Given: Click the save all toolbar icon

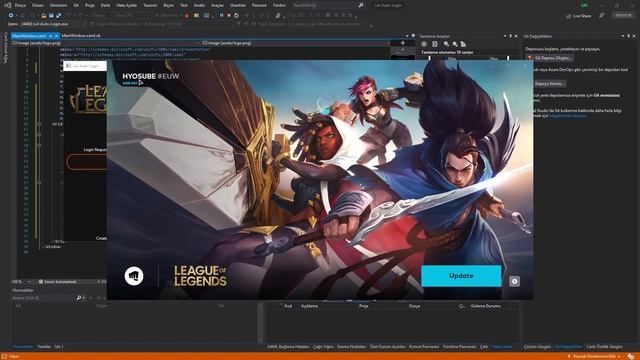Looking at the screenshot, I should click(58, 16).
